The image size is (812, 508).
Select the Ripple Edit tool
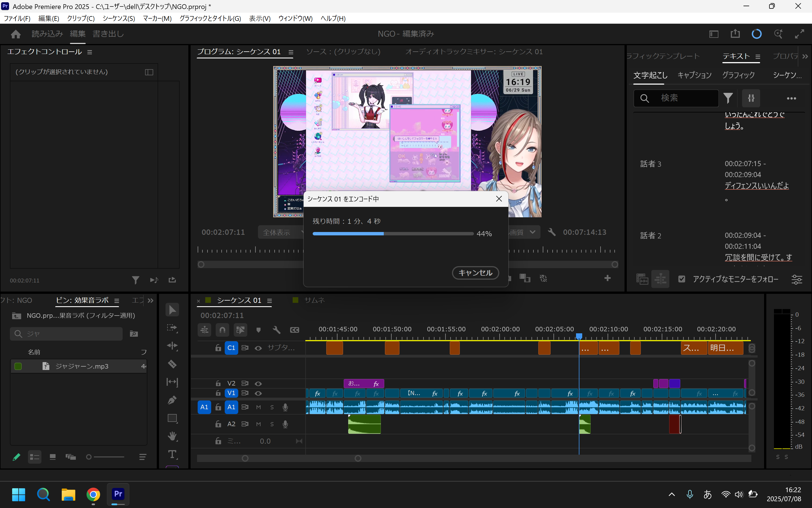tap(172, 346)
